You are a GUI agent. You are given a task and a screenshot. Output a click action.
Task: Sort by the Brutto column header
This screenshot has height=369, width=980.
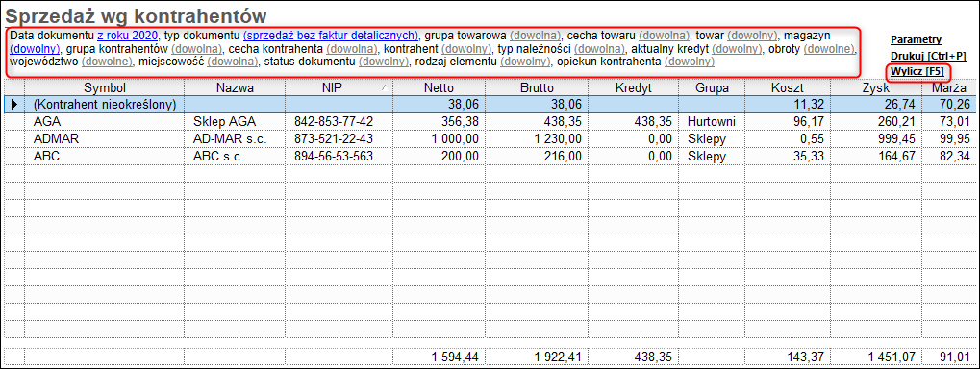pyautogui.click(x=537, y=88)
